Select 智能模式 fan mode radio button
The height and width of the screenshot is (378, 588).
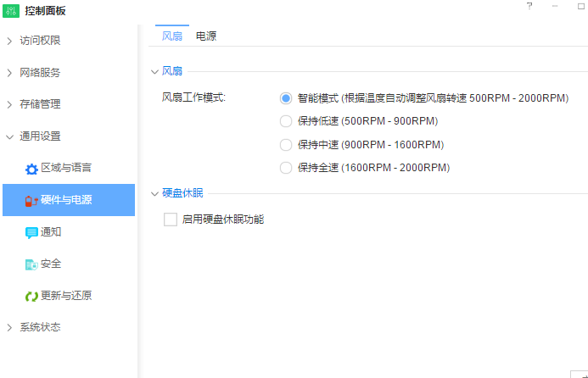[x=286, y=98]
